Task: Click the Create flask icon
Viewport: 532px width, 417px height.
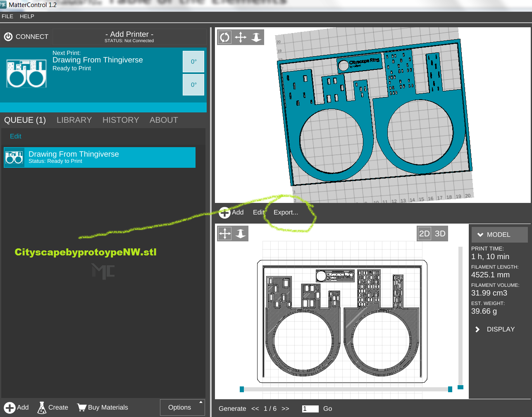Action: coord(42,408)
